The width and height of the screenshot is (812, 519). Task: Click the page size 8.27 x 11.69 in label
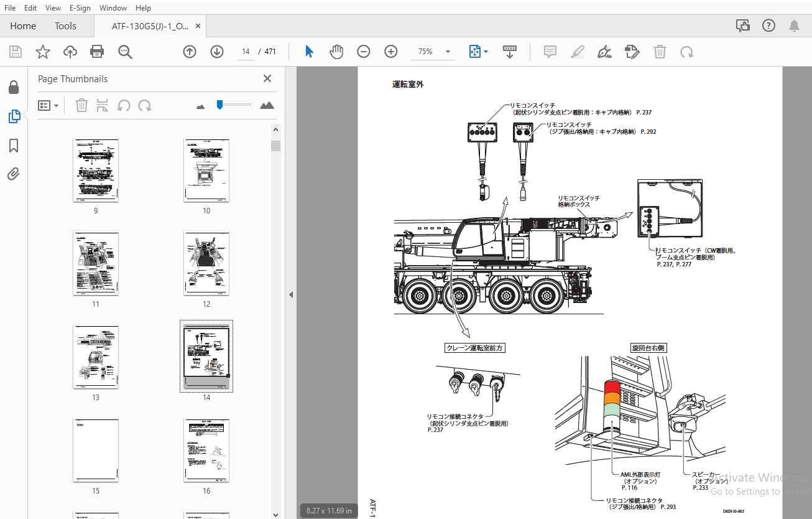click(x=329, y=511)
